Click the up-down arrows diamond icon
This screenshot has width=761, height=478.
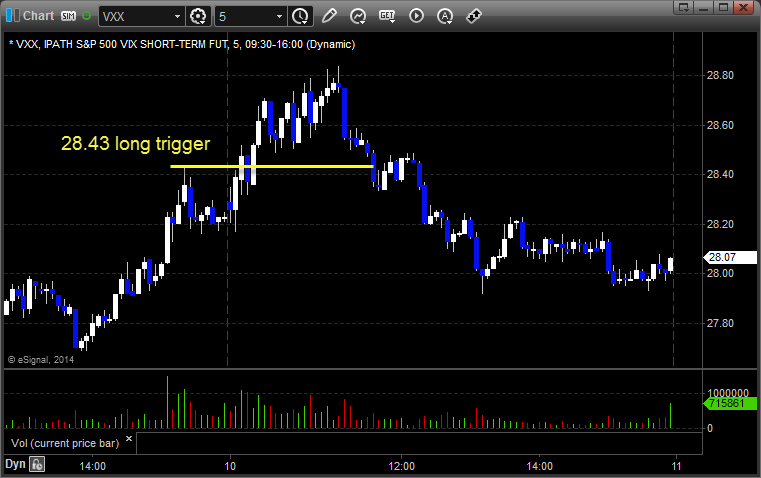tap(474, 16)
